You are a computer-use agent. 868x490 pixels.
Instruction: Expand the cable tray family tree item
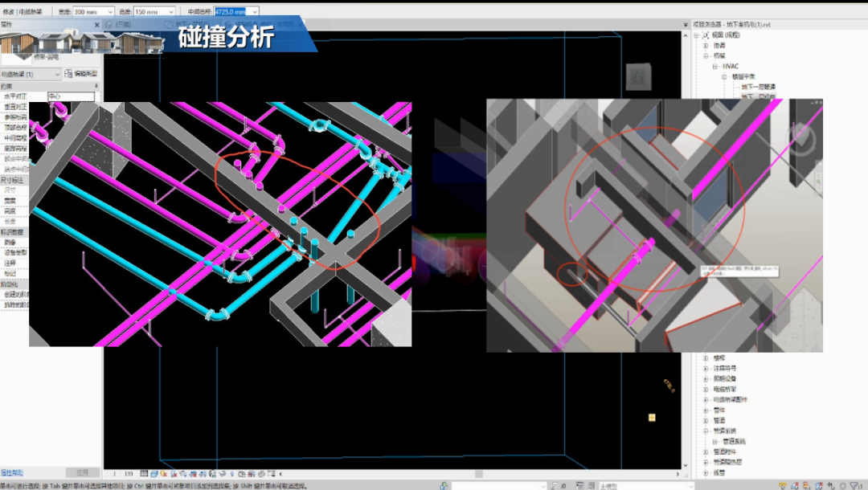[706, 389]
